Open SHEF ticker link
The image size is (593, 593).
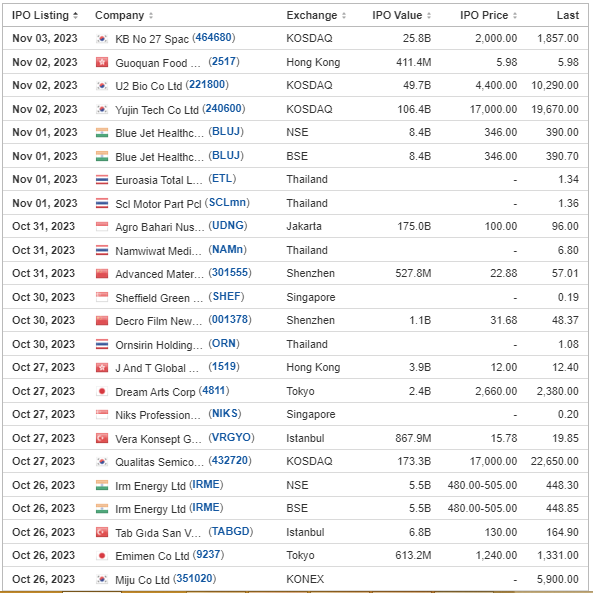pyautogui.click(x=226, y=296)
